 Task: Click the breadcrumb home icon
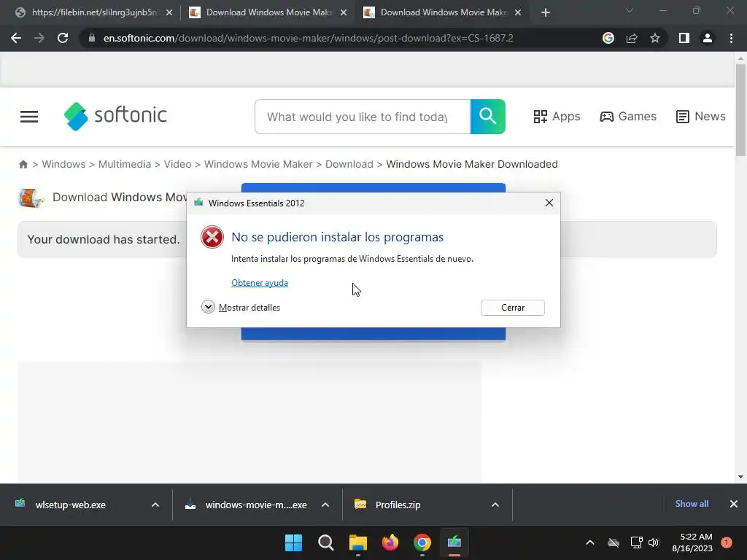23,164
